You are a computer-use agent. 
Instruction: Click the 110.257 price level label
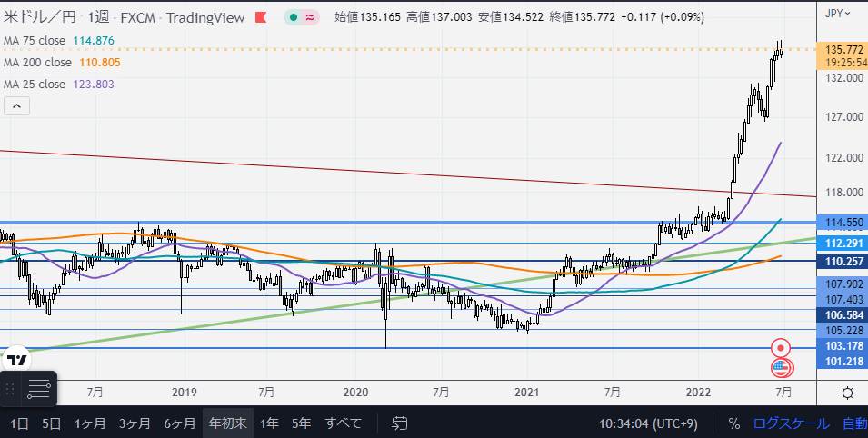coord(843,262)
